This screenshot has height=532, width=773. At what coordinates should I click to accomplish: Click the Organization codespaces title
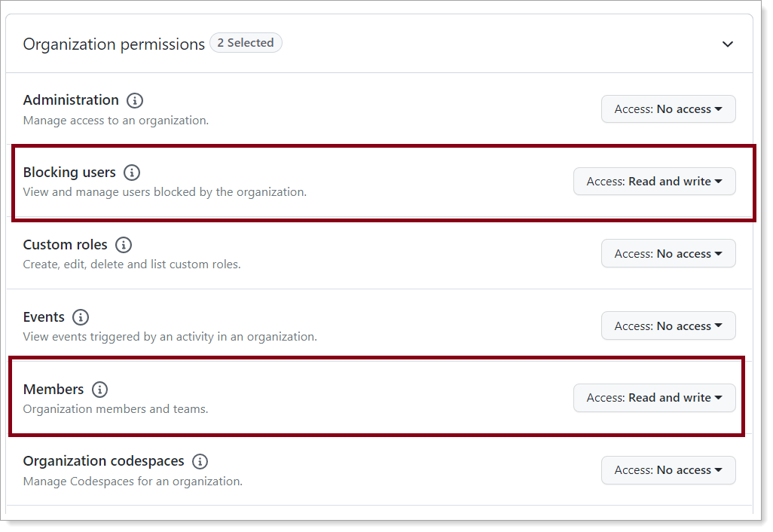(x=103, y=460)
